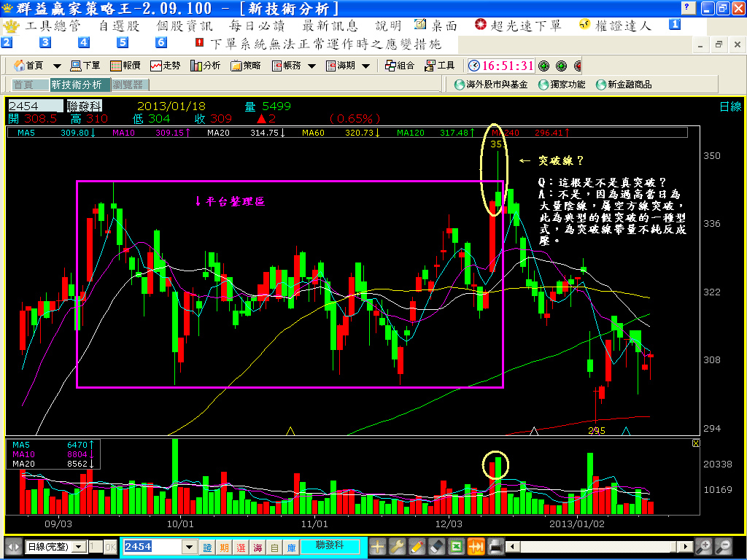Open 海外股市與基金 link
747x560 pixels.
pos(491,85)
